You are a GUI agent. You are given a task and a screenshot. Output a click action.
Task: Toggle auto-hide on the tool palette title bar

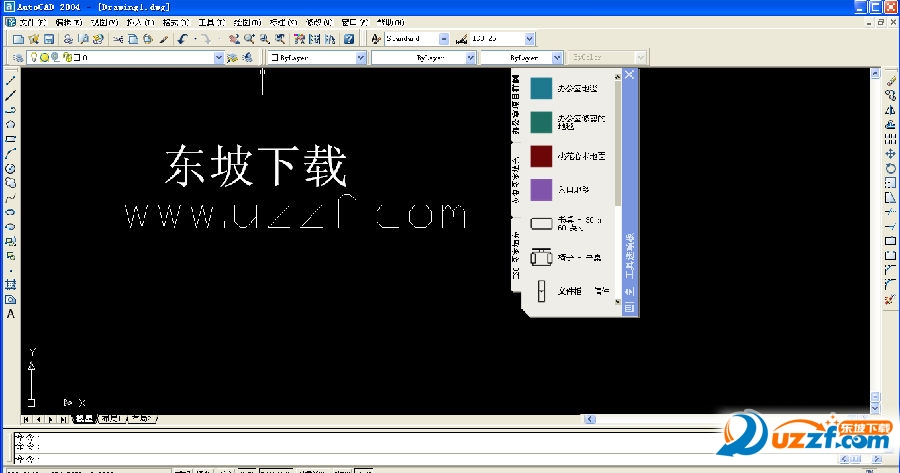(x=630, y=292)
